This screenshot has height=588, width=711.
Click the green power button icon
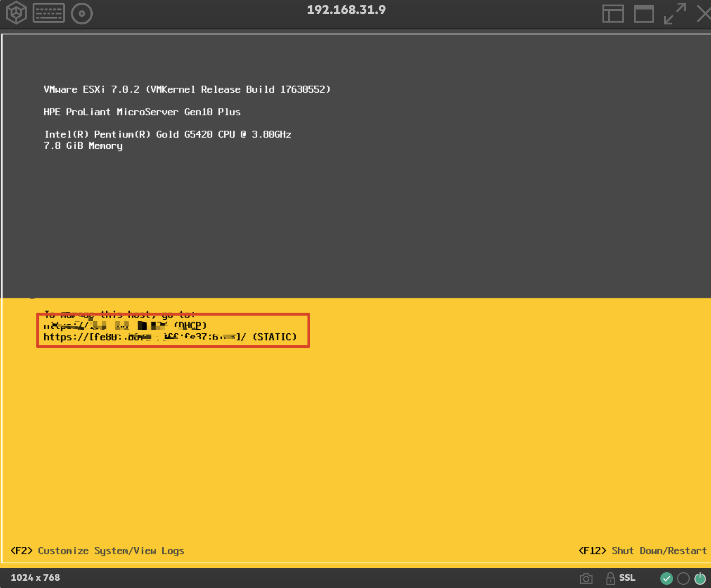click(x=700, y=578)
